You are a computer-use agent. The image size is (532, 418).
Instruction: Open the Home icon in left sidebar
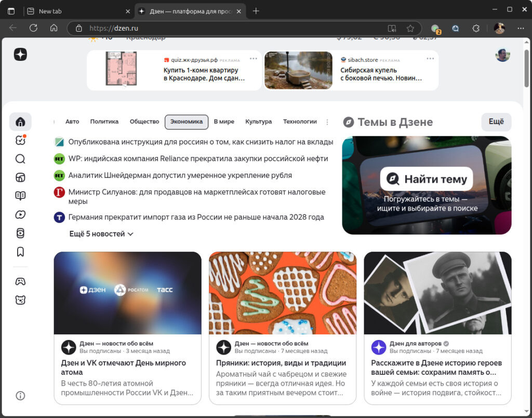(20, 122)
